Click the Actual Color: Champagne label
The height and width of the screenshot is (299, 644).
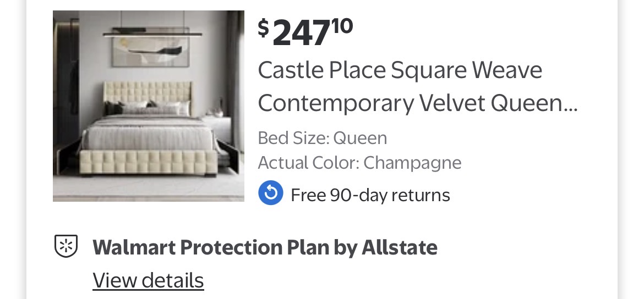coord(359,163)
